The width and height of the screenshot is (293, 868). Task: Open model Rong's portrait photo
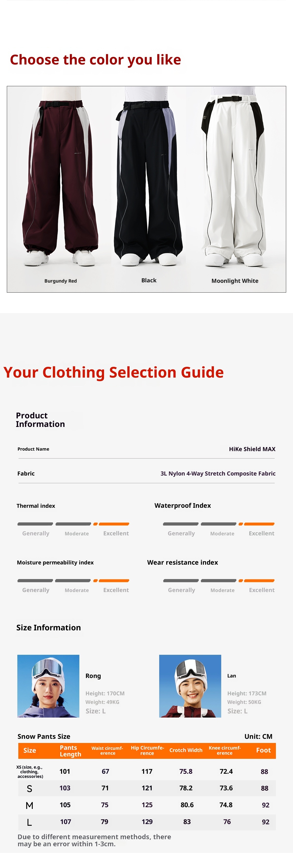(48, 686)
